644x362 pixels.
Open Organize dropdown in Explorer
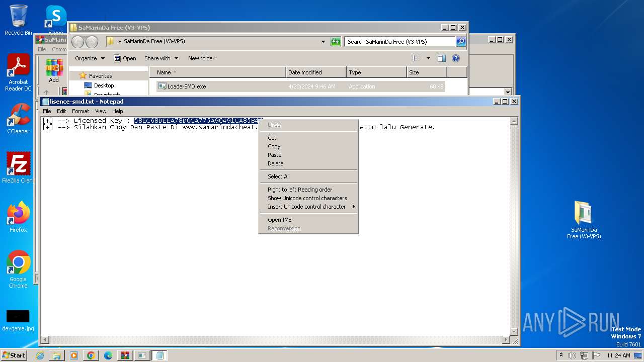(90, 58)
